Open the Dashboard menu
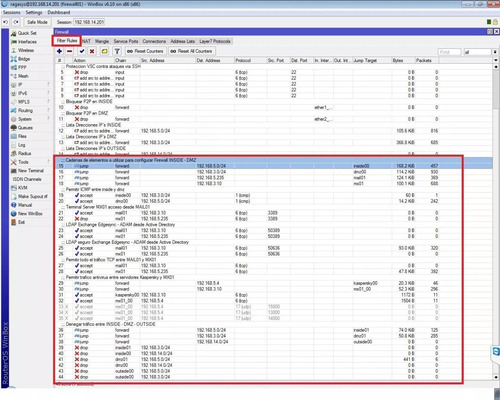500x400 pixels. tap(59, 12)
